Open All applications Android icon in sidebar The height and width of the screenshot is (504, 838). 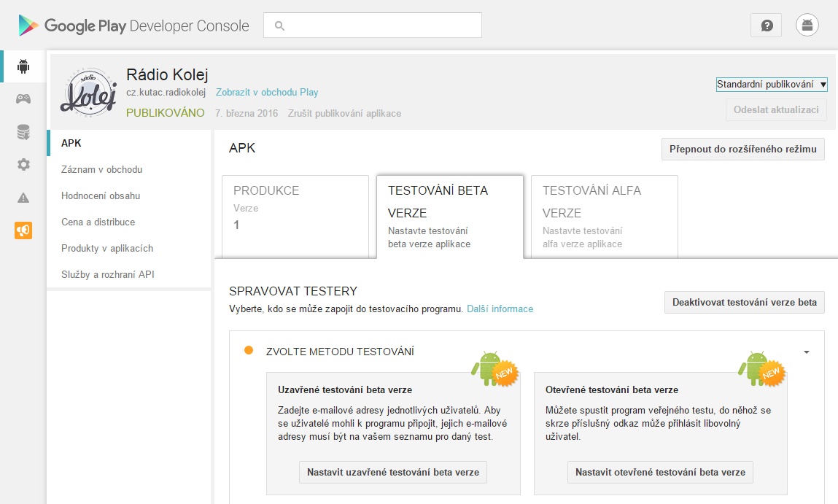(x=23, y=66)
